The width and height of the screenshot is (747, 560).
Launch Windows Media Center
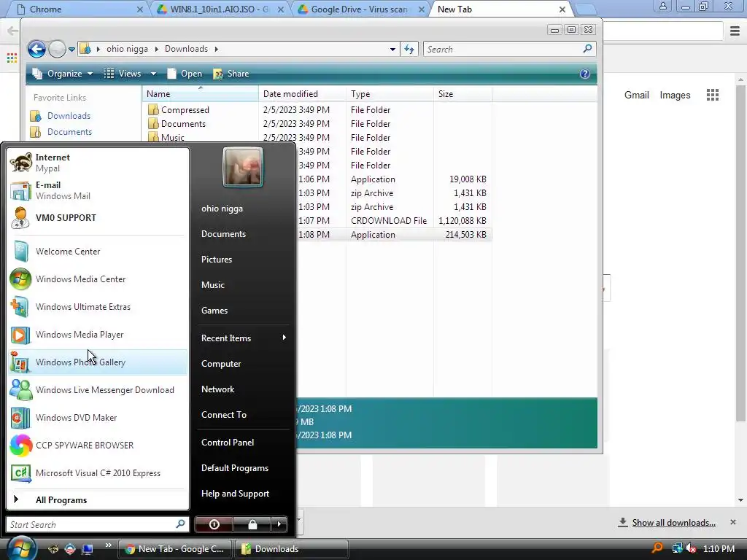click(x=98, y=279)
